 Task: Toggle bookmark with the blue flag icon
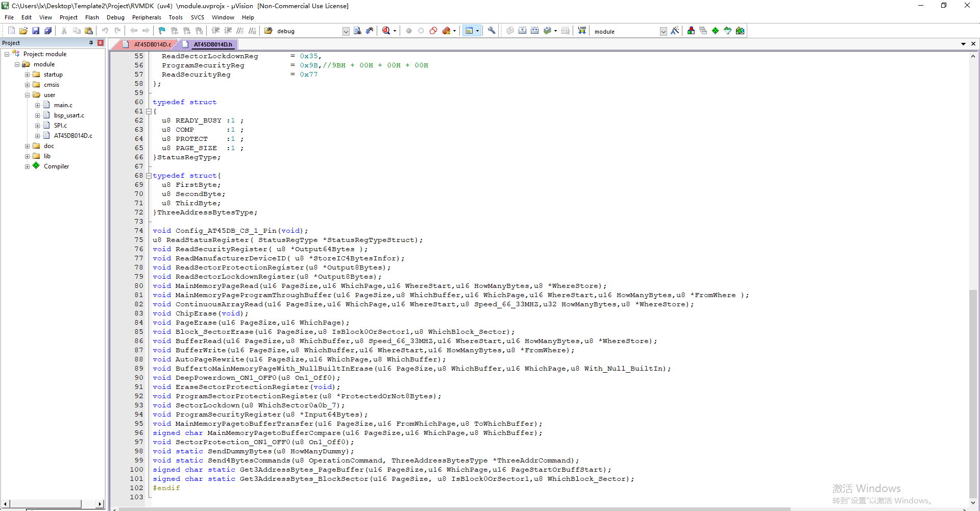162,31
